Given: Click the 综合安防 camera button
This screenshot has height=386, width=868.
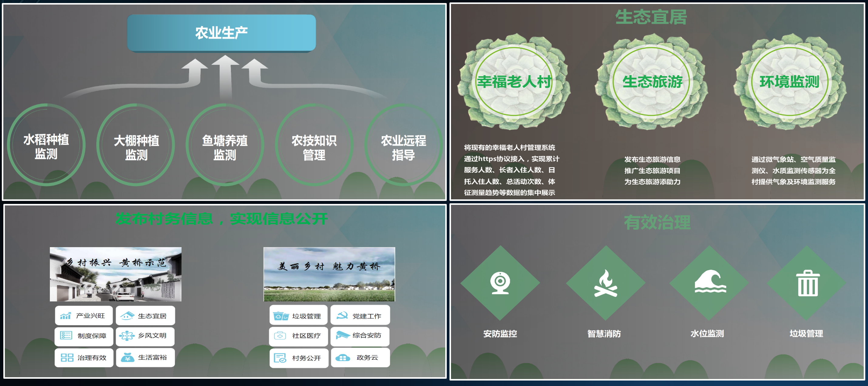Looking at the screenshot, I should [360, 336].
